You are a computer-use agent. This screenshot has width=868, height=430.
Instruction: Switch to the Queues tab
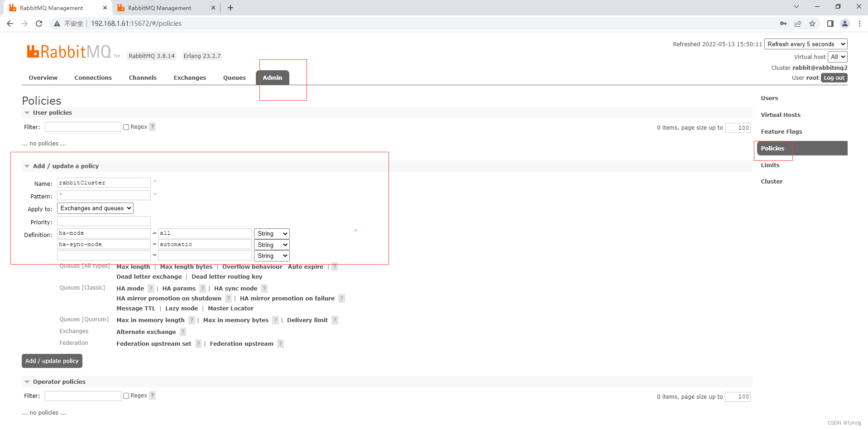[235, 78]
